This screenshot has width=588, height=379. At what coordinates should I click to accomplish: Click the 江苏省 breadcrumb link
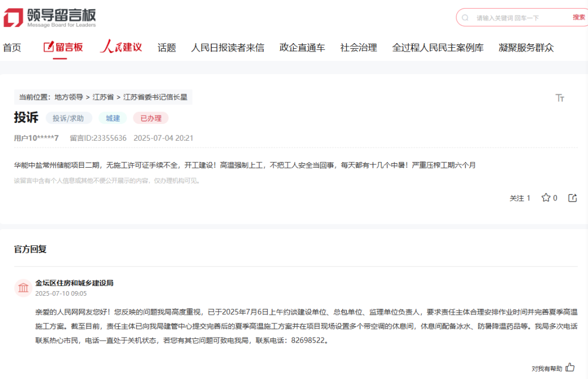(x=103, y=97)
